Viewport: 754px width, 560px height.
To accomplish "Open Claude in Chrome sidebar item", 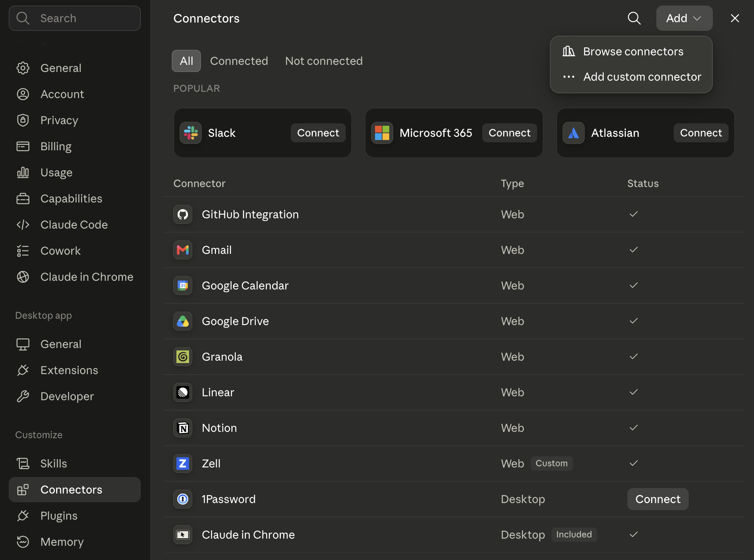I will [74, 277].
